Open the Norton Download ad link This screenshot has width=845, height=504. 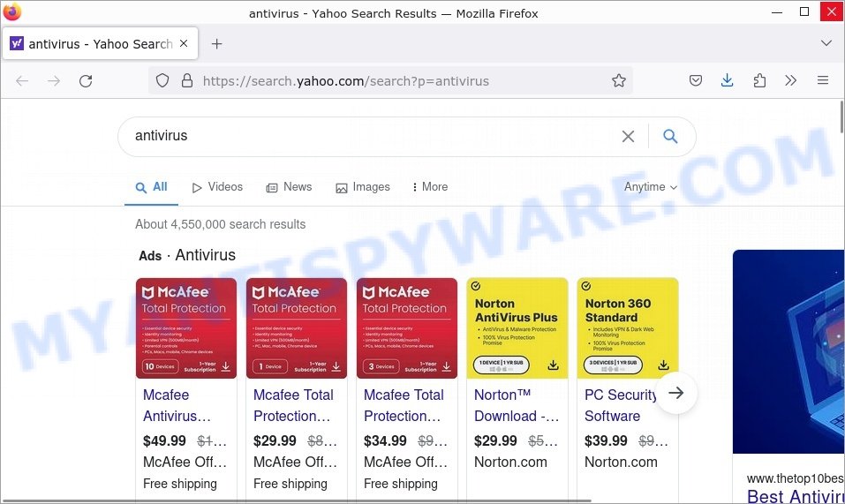(x=517, y=405)
